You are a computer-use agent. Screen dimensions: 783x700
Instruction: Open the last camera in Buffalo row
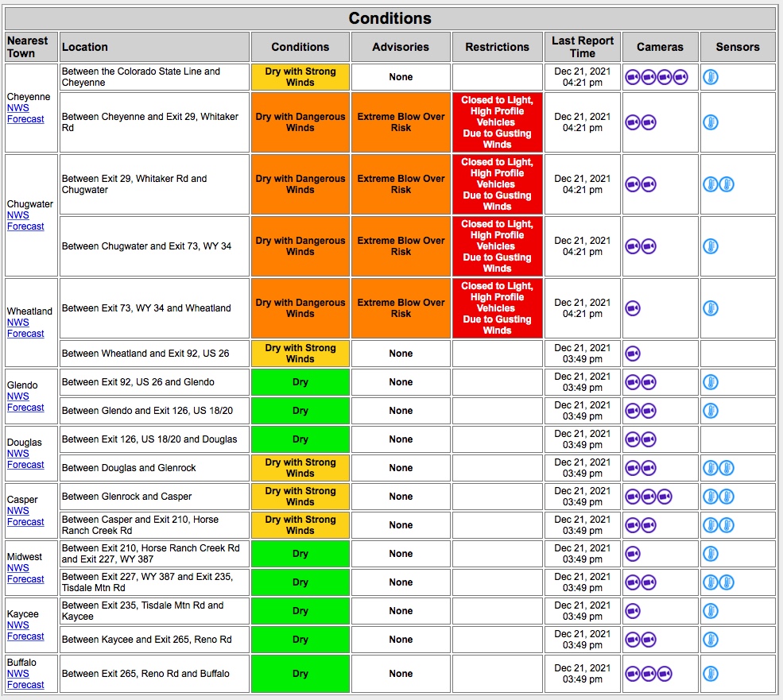(x=665, y=674)
